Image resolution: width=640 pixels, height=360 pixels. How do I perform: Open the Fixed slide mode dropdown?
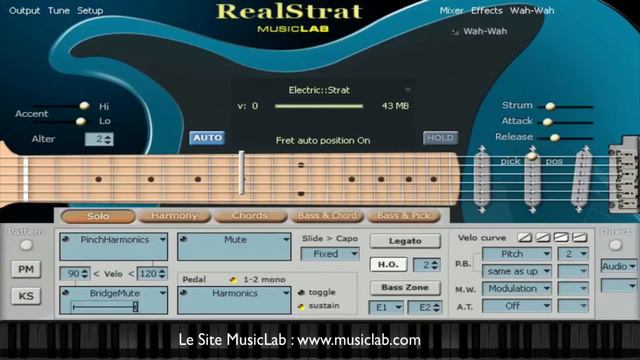(330, 254)
